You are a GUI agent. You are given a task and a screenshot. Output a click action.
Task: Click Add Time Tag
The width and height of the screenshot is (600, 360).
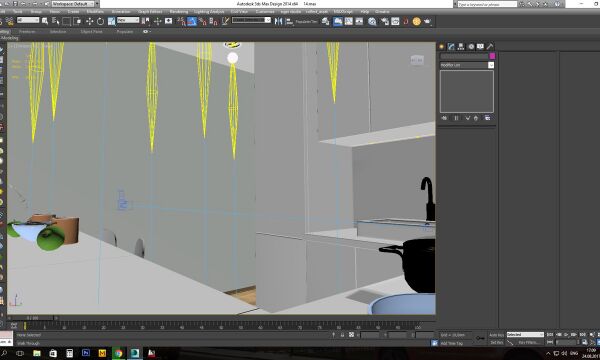[452, 343]
